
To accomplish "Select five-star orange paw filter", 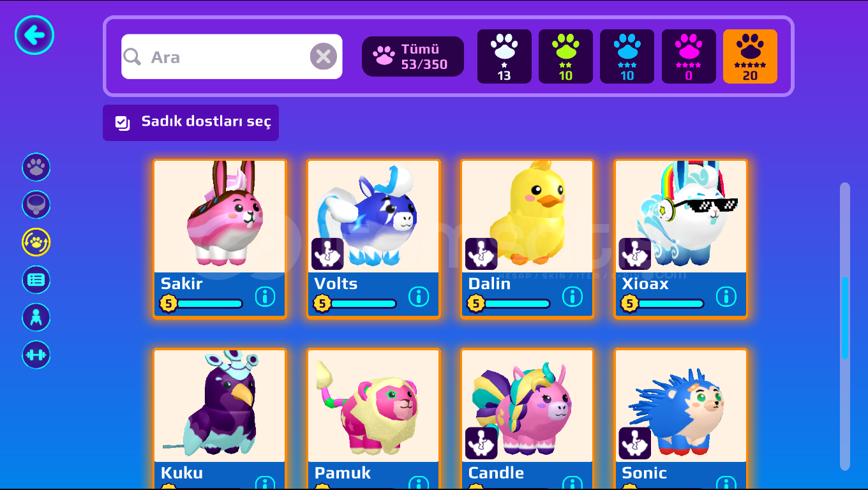I will point(750,56).
